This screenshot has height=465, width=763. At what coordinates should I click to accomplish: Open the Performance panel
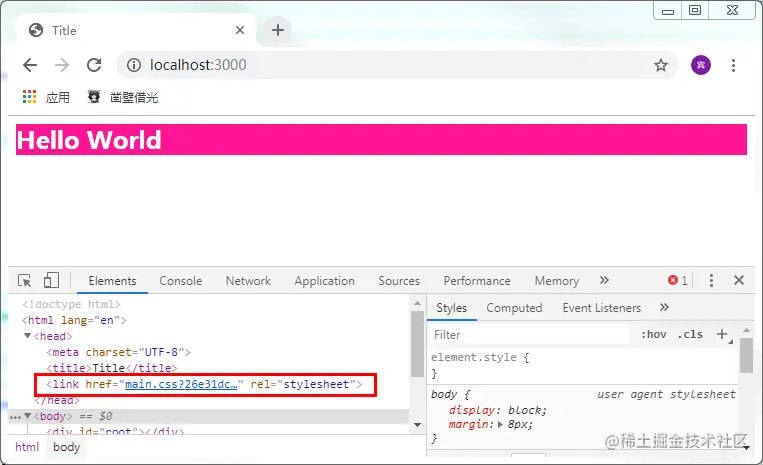477,281
